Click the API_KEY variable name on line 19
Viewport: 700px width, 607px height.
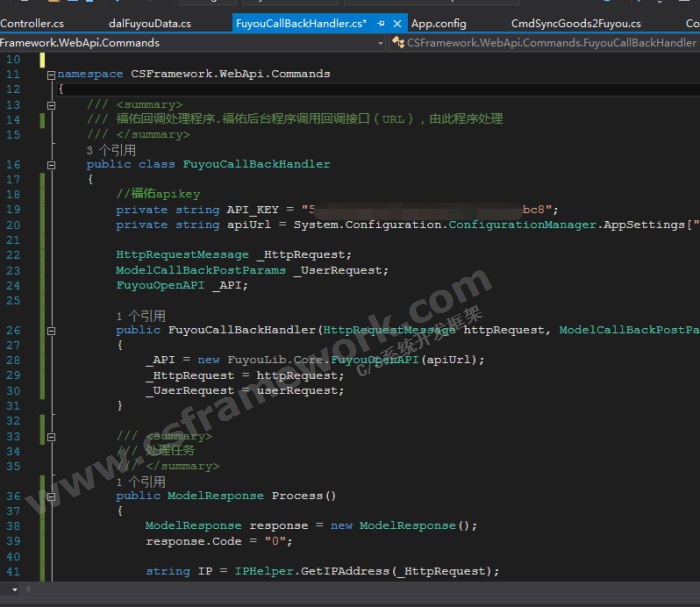click(x=253, y=210)
